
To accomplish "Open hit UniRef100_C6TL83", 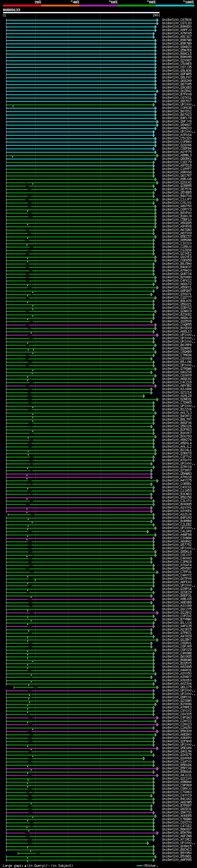I will [176, 23].
